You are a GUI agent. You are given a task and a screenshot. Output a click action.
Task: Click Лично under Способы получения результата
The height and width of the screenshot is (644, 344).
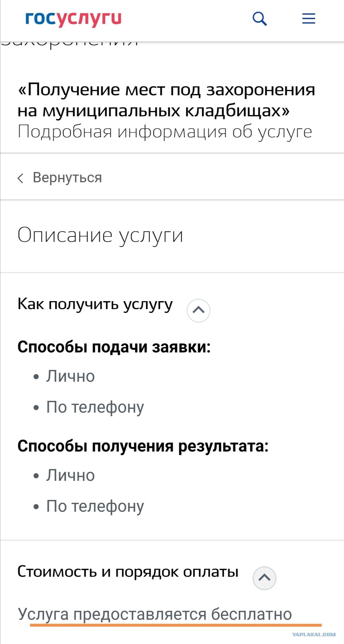pos(70,475)
